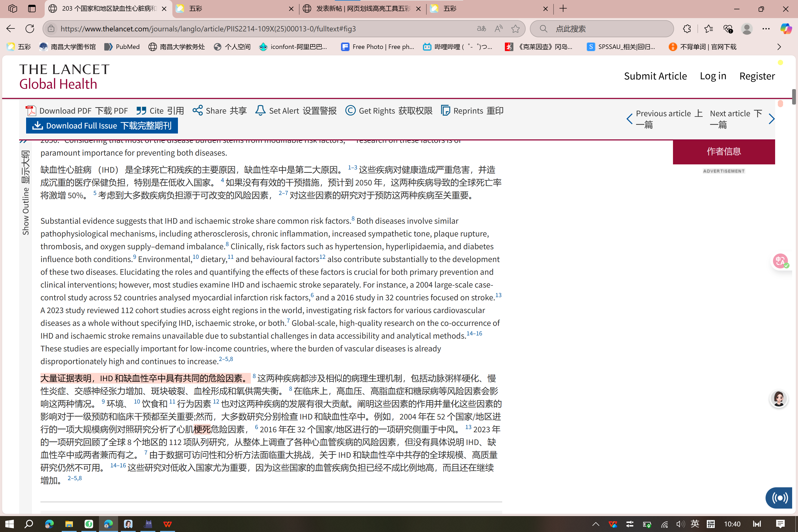Open reference 1–3 citation link
The image size is (798, 532).
(352, 167)
